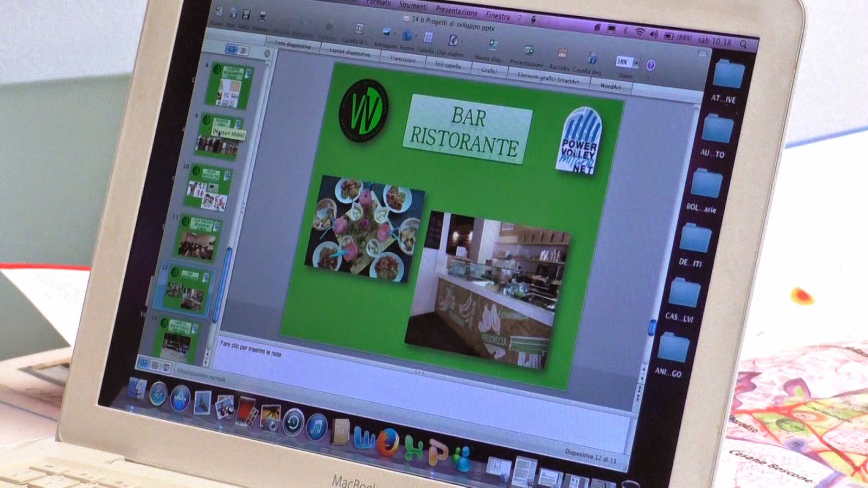This screenshot has height=488, width=868.
Task: Insert a table with the Tabella icon
Action: coord(428,37)
